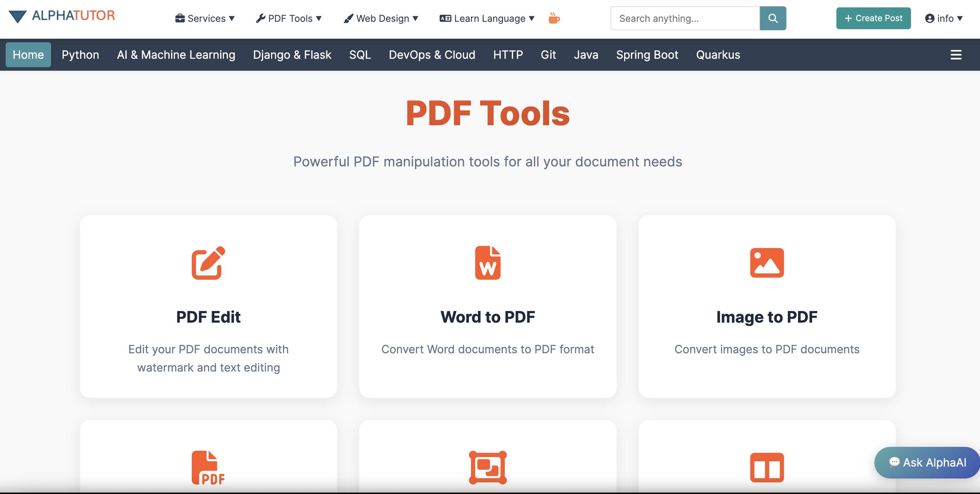
Task: Select the SQL category
Action: [360, 55]
